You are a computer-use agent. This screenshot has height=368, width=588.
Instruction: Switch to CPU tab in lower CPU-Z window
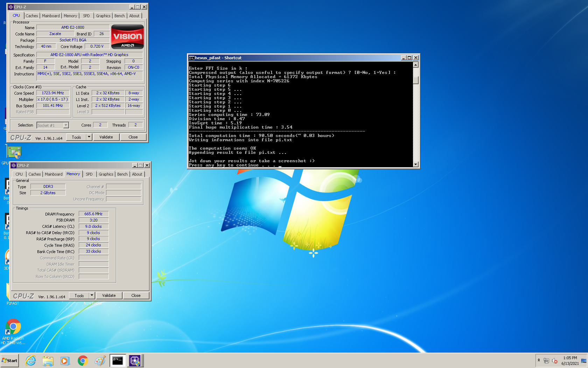pyautogui.click(x=19, y=174)
